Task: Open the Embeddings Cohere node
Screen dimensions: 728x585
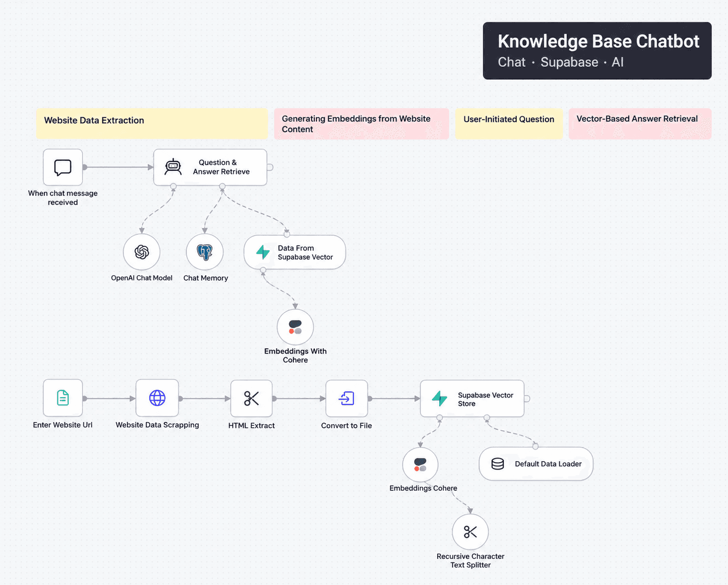Action: point(420,464)
